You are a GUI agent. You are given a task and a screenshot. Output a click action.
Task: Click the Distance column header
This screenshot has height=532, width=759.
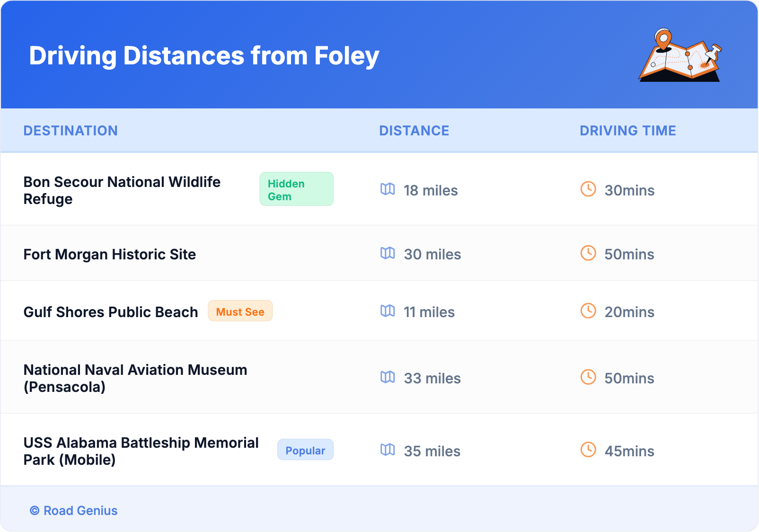click(x=414, y=131)
